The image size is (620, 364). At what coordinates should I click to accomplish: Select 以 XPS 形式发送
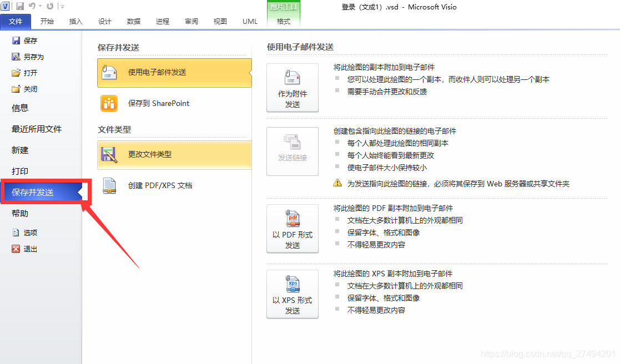click(x=293, y=294)
